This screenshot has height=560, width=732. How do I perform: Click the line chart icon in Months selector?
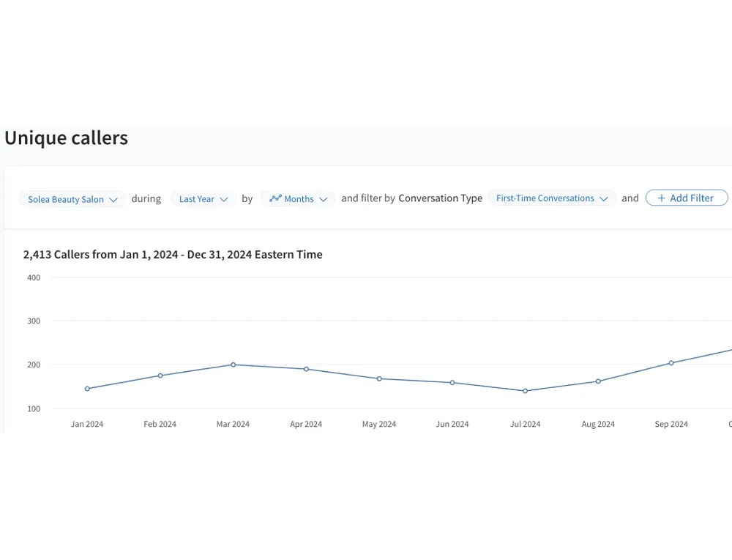275,198
